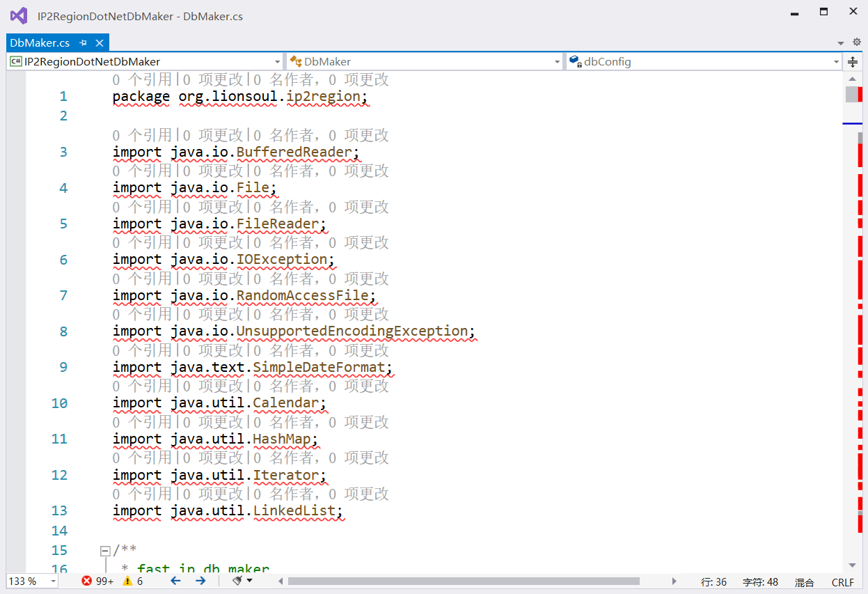Select the DbMaker.cs document tab
The width and height of the screenshot is (868, 594).
[x=40, y=43]
